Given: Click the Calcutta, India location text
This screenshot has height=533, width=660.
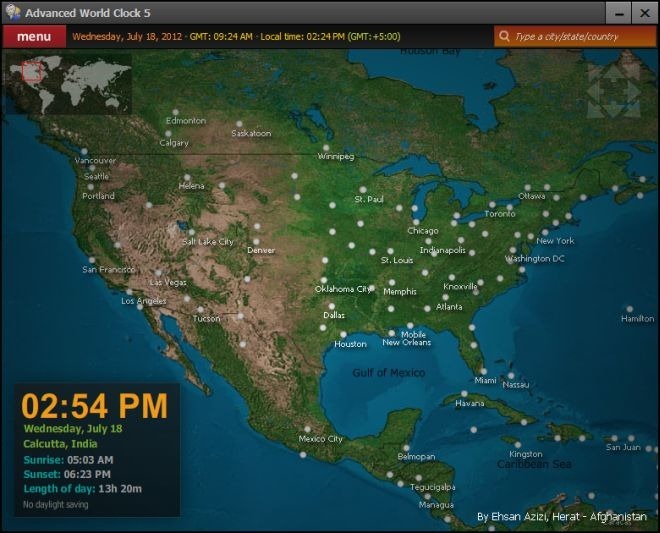Looking at the screenshot, I should coord(60,444).
